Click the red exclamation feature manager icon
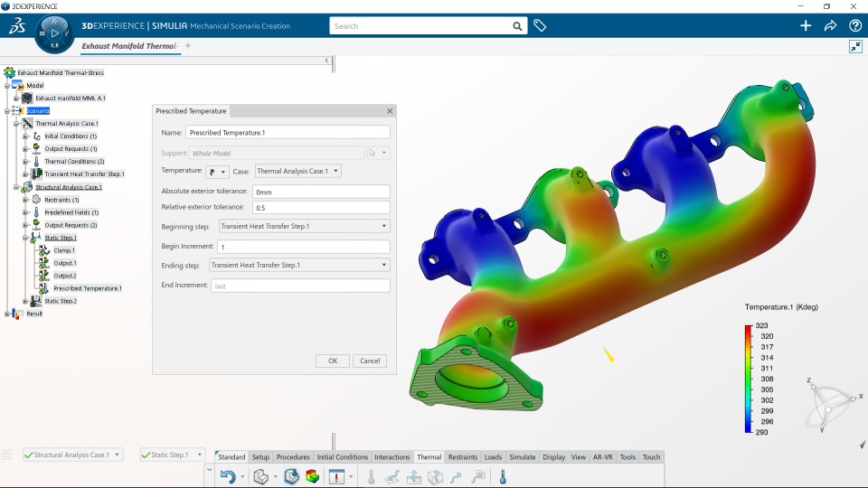The height and width of the screenshot is (488, 868). click(x=336, y=476)
